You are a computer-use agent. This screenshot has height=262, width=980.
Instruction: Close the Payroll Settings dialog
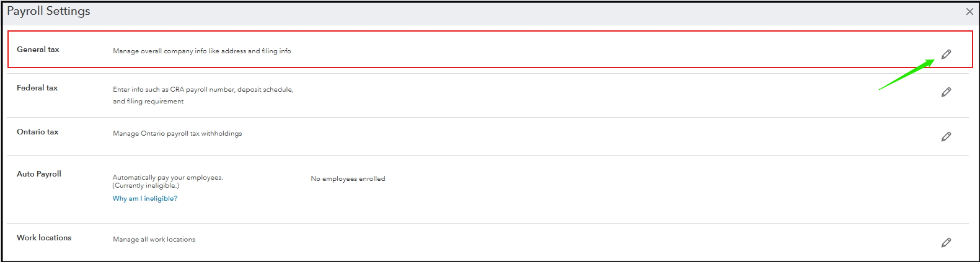[x=969, y=12]
